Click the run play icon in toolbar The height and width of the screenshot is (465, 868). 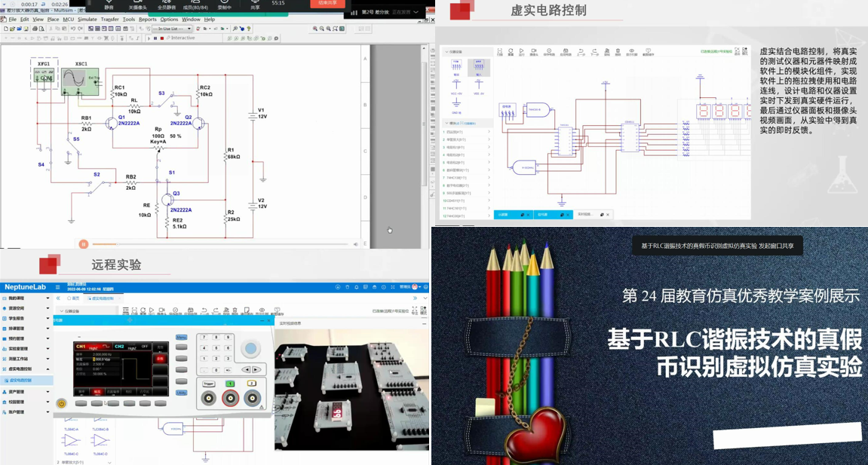point(522,52)
